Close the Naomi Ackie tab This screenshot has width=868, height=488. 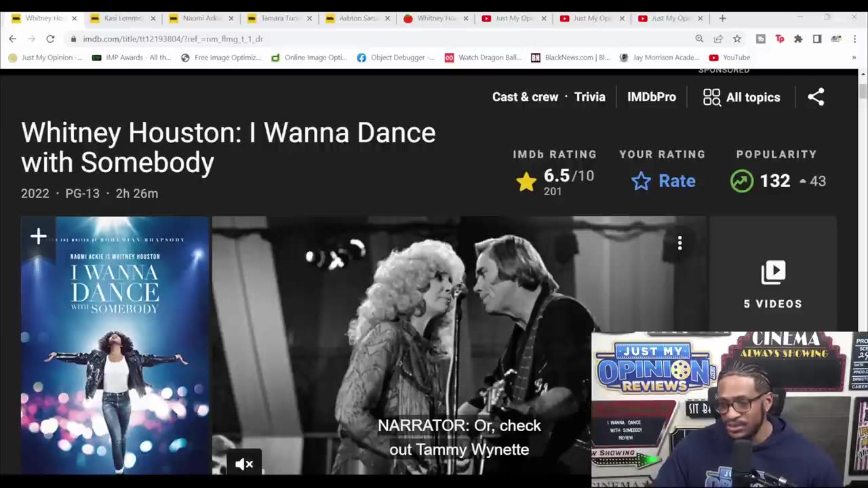(231, 18)
